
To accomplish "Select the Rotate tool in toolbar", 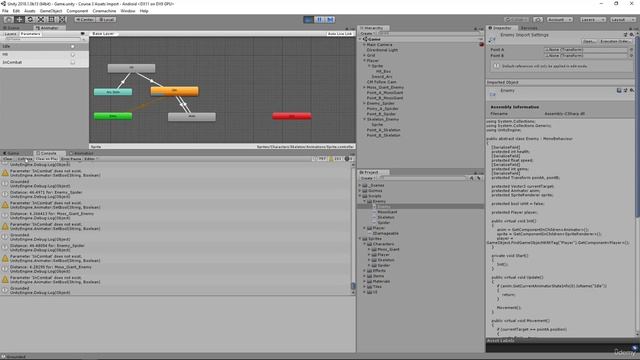I will click(30, 19).
